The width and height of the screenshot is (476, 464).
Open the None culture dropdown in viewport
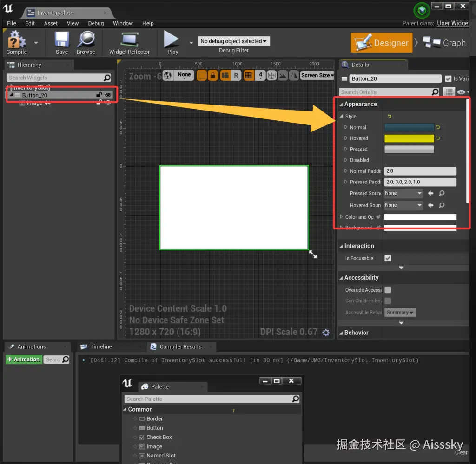pyautogui.click(x=184, y=75)
